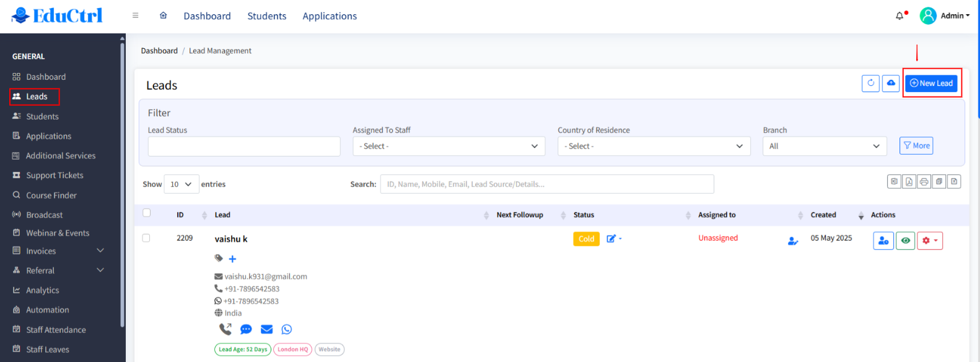Click the blue email envelope icon

point(266,329)
